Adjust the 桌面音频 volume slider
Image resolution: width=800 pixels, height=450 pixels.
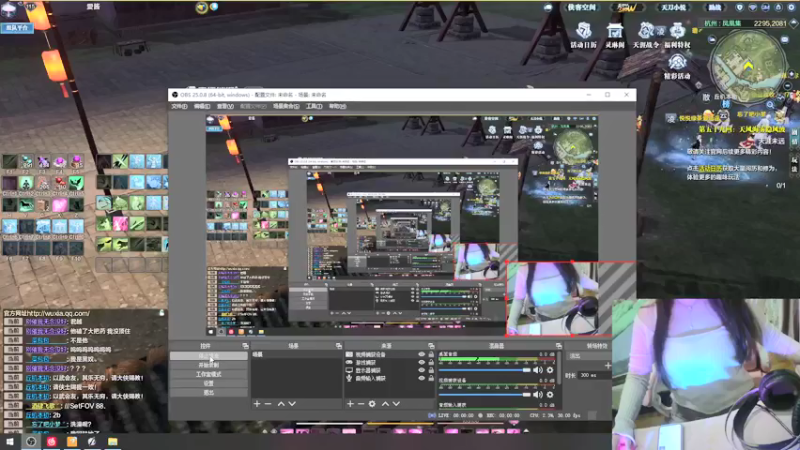click(485, 370)
